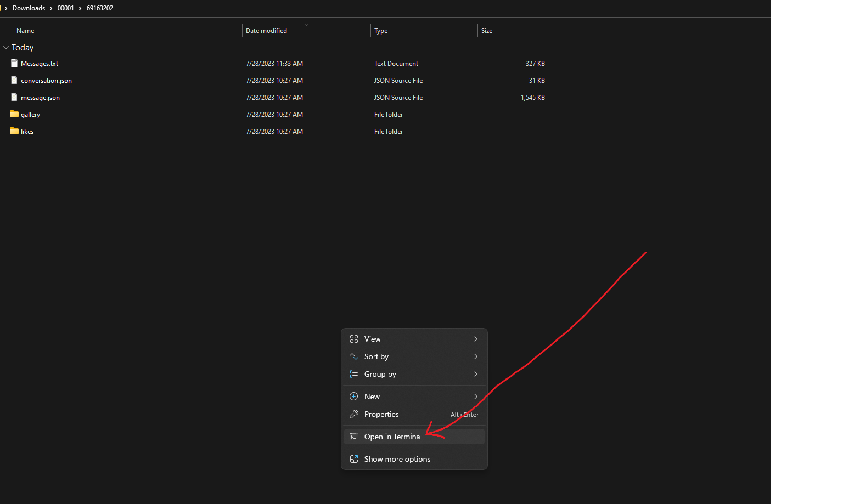
Task: Sort files by the Name column header
Action: click(x=25, y=31)
